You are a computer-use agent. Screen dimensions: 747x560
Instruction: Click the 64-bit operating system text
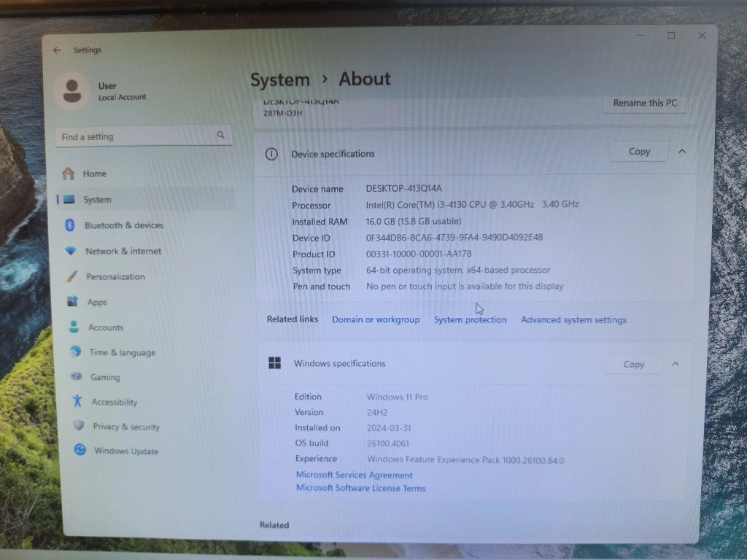tap(458, 270)
